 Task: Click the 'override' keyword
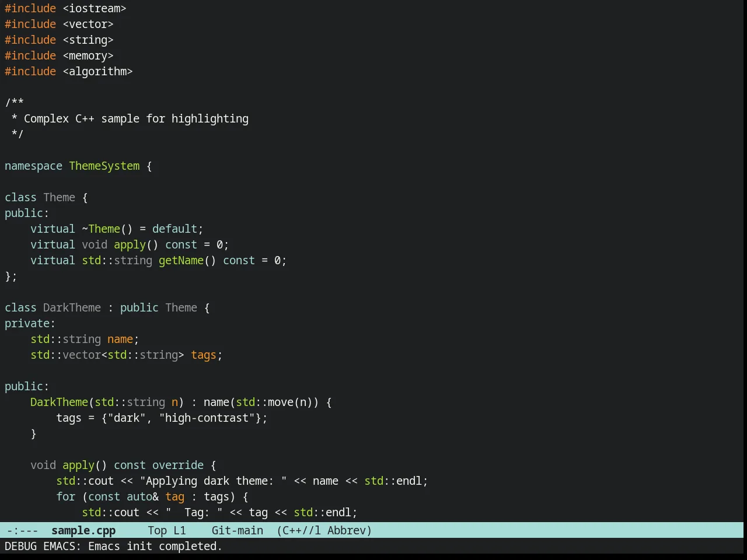point(178,465)
